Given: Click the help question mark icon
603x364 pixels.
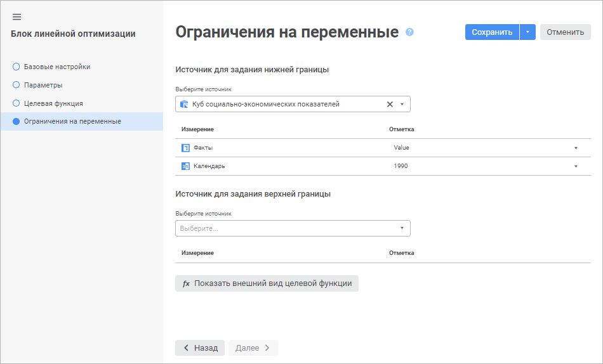Looking at the screenshot, I should pos(409,32).
